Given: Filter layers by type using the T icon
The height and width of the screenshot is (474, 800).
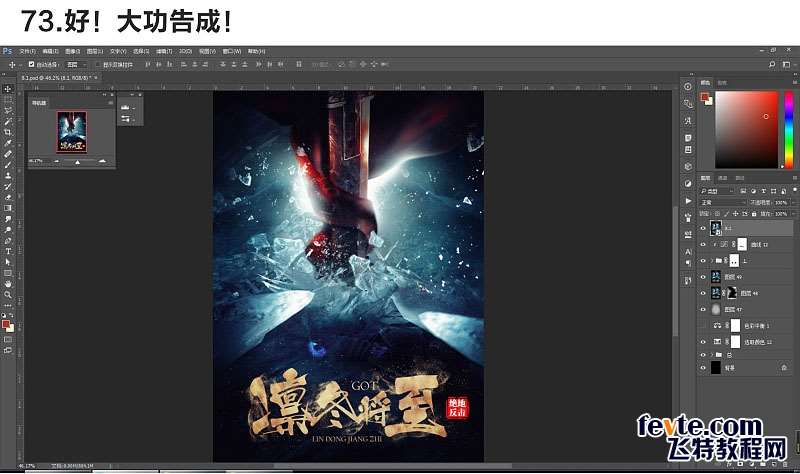Looking at the screenshot, I should point(763,191).
